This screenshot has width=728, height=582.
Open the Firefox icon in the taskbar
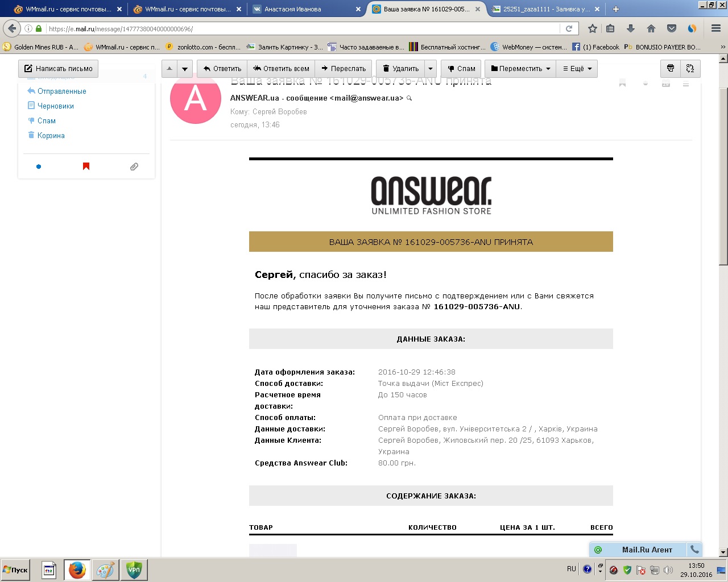click(x=77, y=569)
